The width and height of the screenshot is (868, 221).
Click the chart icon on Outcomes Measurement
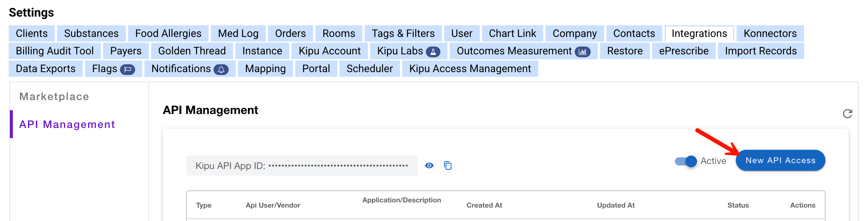point(582,51)
